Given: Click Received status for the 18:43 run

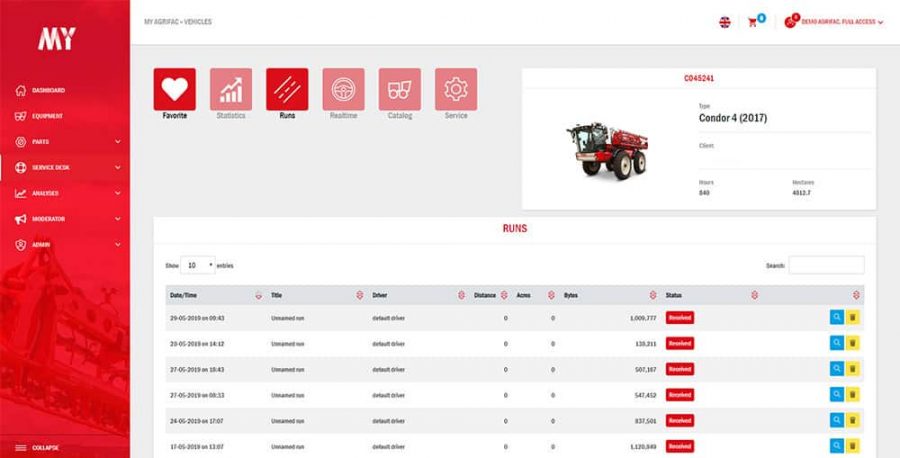Looking at the screenshot, I should [680, 369].
